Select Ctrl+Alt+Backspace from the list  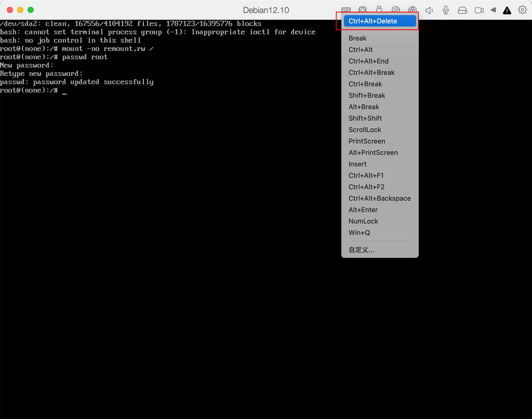click(380, 198)
